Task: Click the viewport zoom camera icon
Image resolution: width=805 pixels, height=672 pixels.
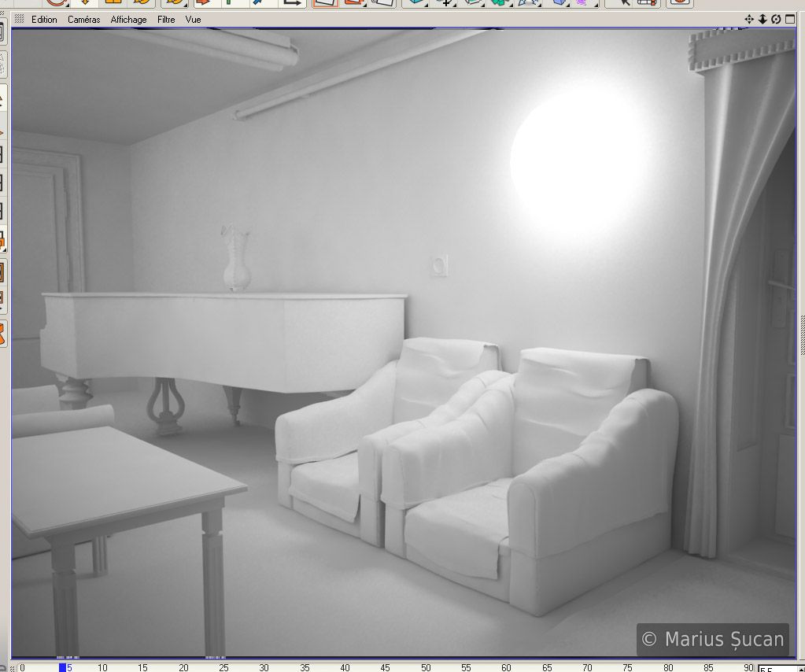Action: (x=763, y=20)
